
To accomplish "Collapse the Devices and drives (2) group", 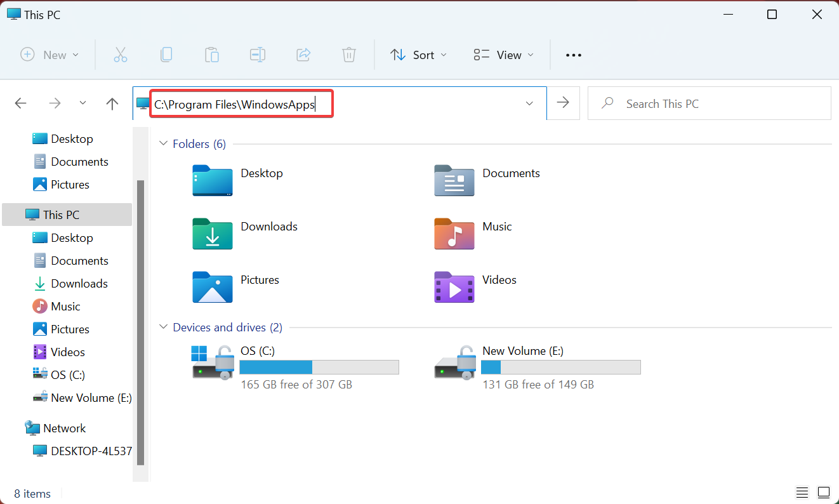I will pyautogui.click(x=163, y=328).
